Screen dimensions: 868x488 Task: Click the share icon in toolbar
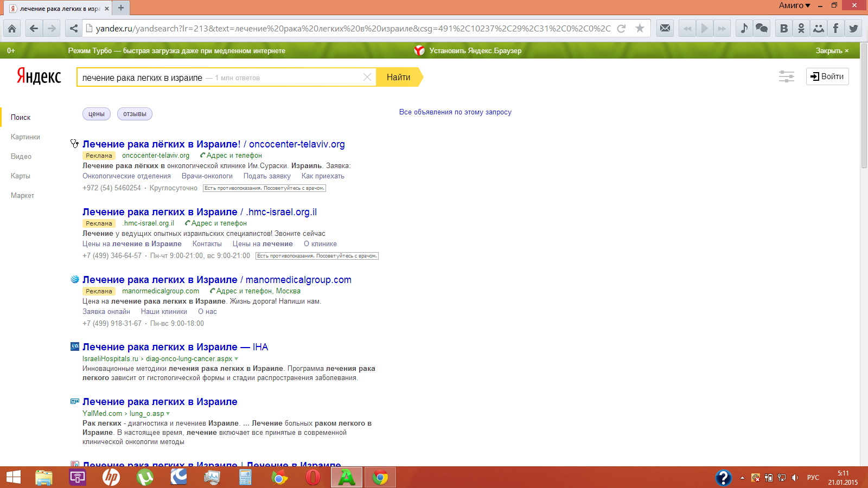[74, 28]
